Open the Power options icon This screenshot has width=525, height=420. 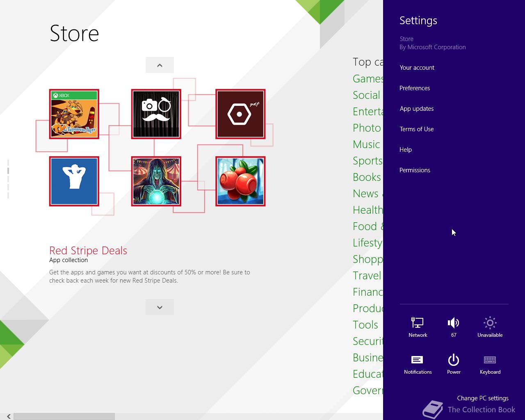click(454, 364)
